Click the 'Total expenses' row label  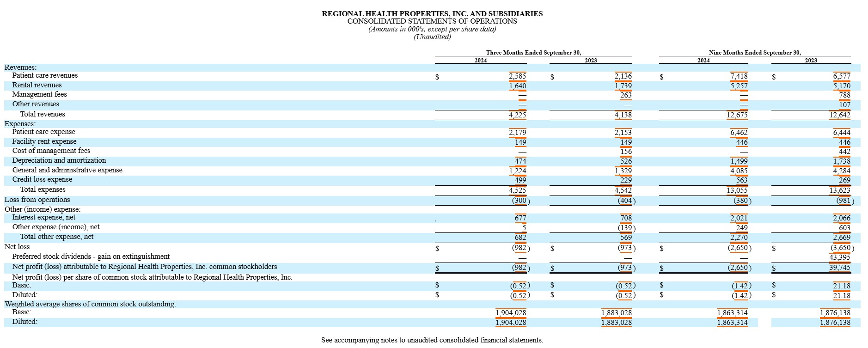[43, 189]
